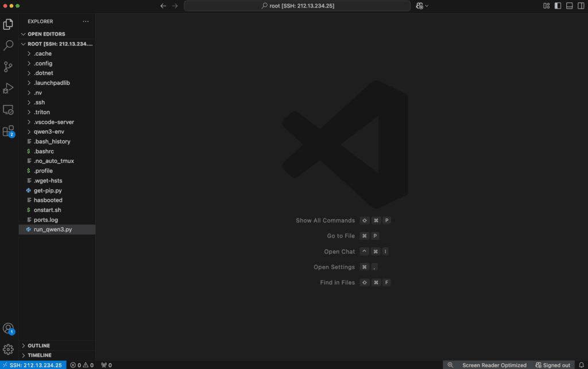Open Manage gear menu
588x369 pixels.
[8, 349]
